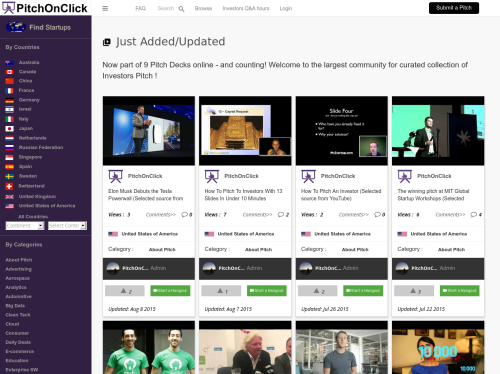Screen dimensions: 500x374
Task: Open the Elon Musk Debuts the Tesla Powerwall title
Action: click(145, 195)
